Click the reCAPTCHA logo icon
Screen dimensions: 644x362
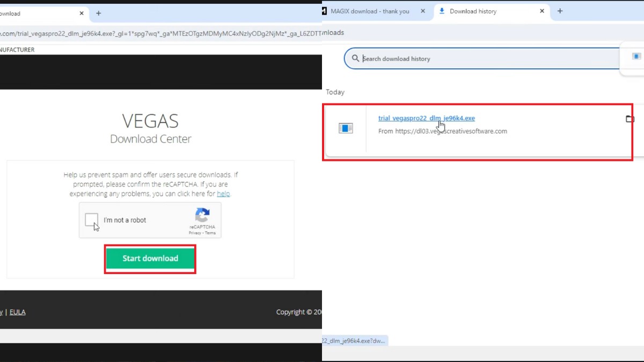pyautogui.click(x=202, y=216)
